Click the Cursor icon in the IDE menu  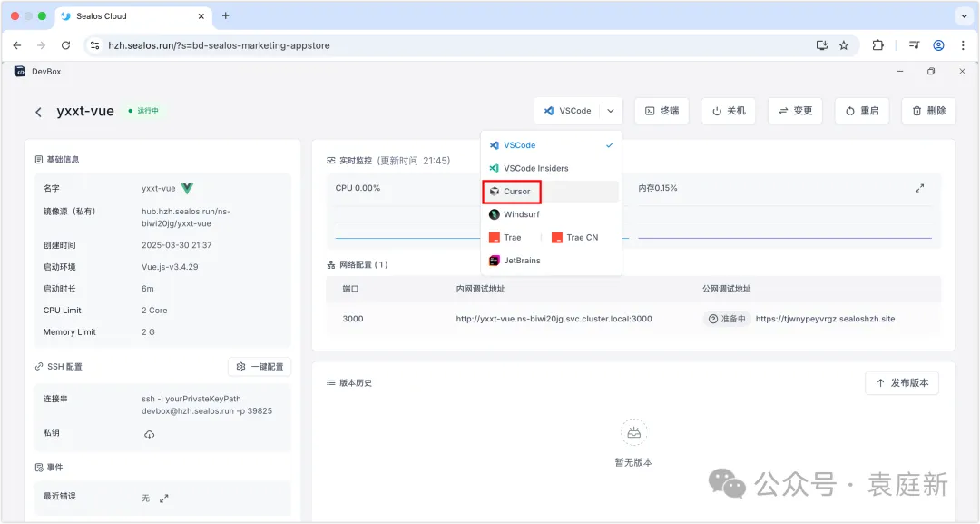pos(495,192)
